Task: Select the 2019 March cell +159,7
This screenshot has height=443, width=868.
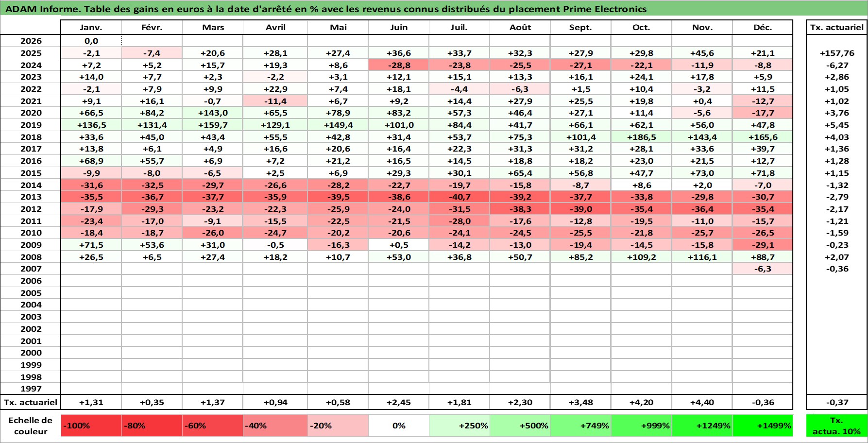Action: click(212, 125)
